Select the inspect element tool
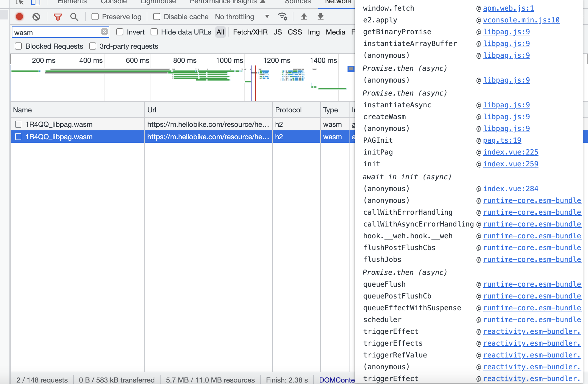588x384 pixels. (x=20, y=2)
